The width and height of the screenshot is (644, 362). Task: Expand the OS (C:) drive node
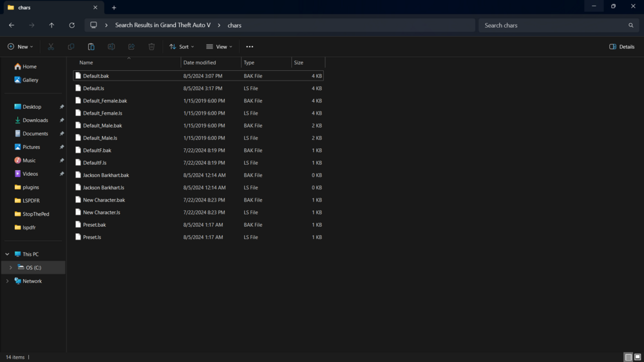click(x=11, y=267)
